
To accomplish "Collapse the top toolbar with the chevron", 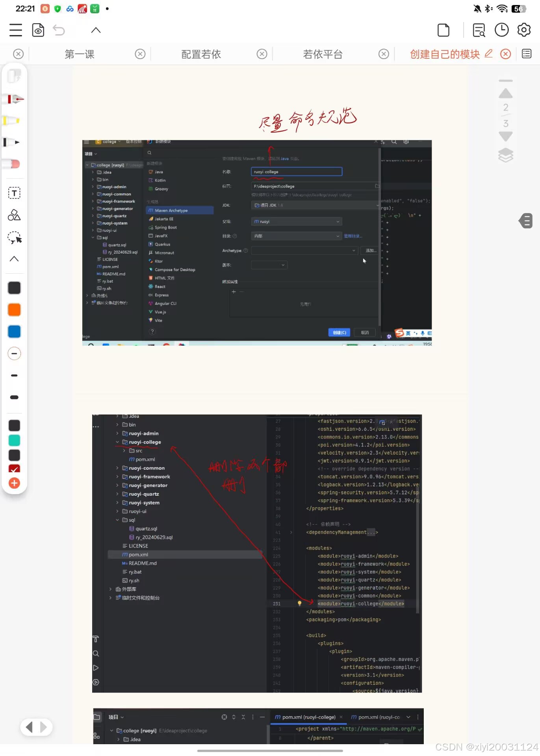I will coord(96,30).
